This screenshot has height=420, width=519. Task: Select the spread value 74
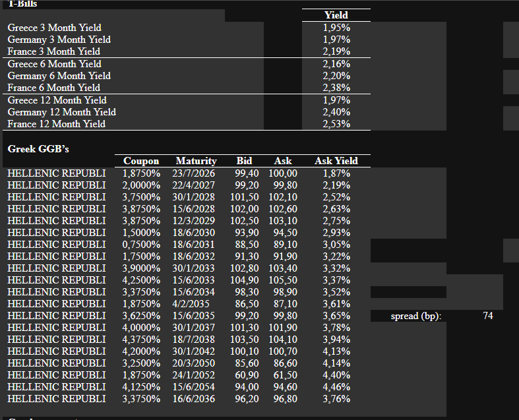(488, 316)
